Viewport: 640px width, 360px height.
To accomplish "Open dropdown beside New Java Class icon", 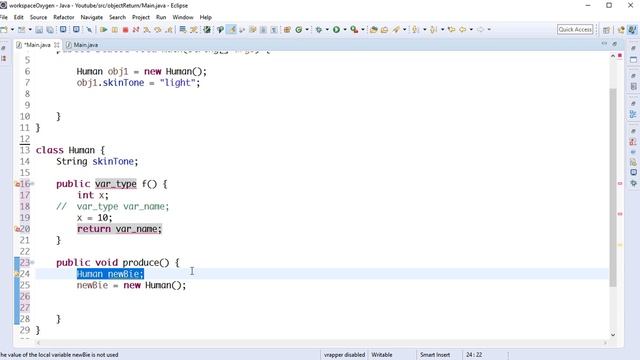I will [307, 29].
